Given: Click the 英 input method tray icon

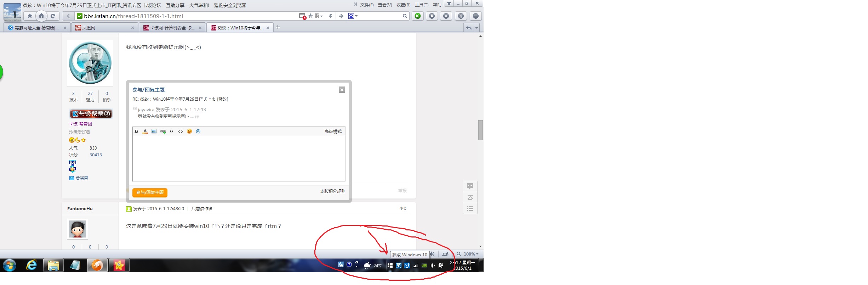Looking at the screenshot, I should [399, 266].
